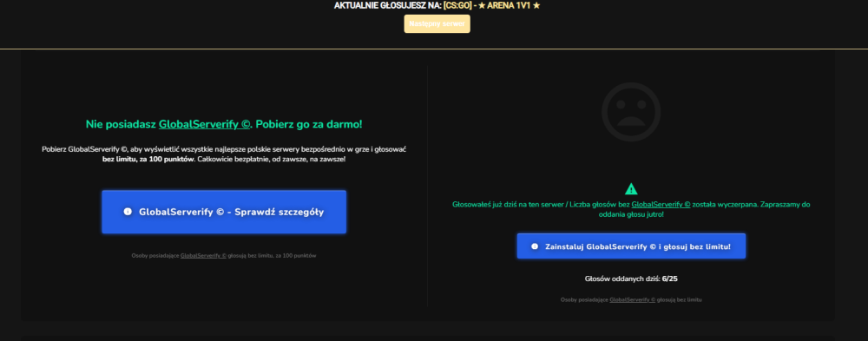The height and width of the screenshot is (341, 868).
Task: Click the yellow Następny serwer button
Action: [437, 23]
